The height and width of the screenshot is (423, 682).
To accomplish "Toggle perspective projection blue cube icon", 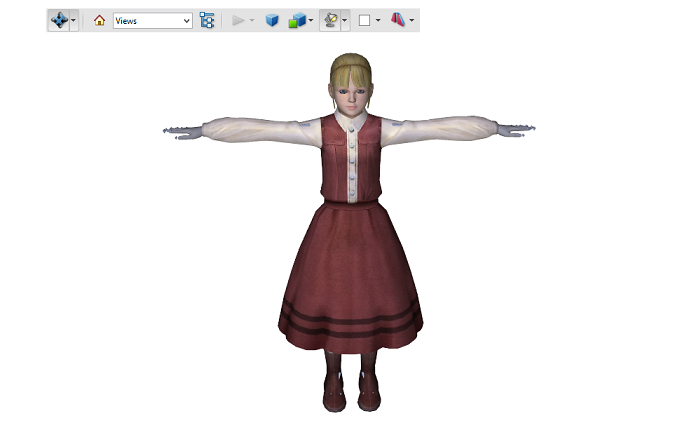I will 272,20.
